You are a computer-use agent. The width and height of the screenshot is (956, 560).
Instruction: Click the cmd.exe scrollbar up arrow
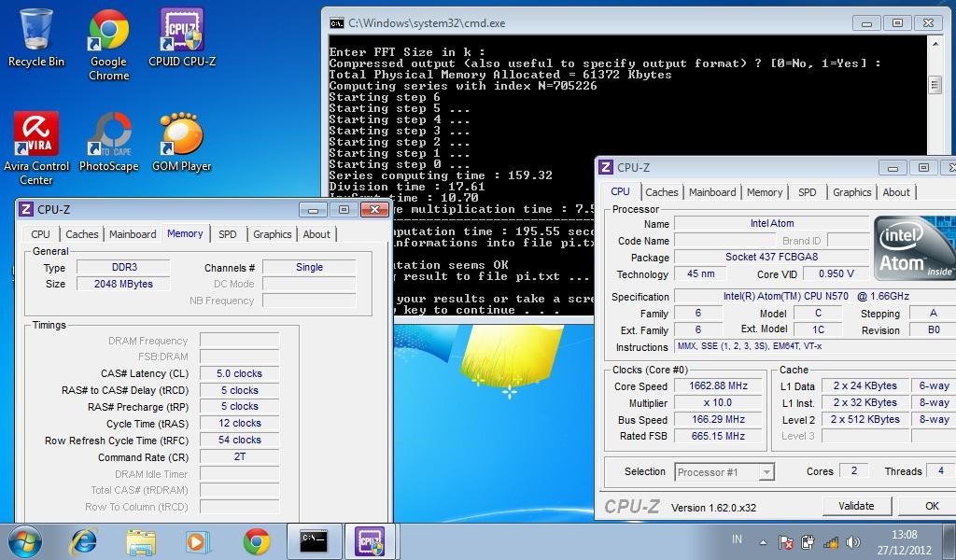(x=935, y=44)
